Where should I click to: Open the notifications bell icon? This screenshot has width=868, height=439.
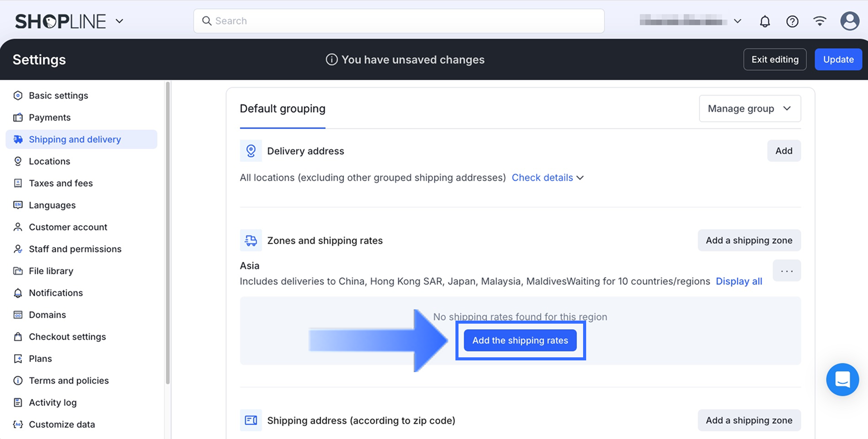(x=764, y=21)
